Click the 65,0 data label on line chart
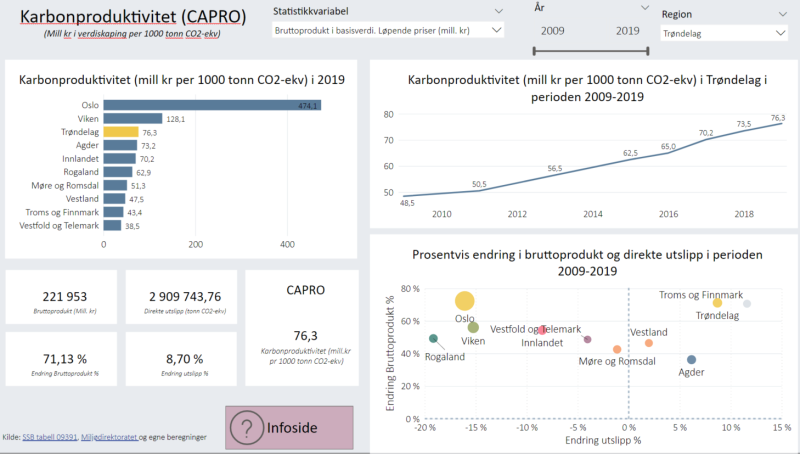 click(x=668, y=146)
